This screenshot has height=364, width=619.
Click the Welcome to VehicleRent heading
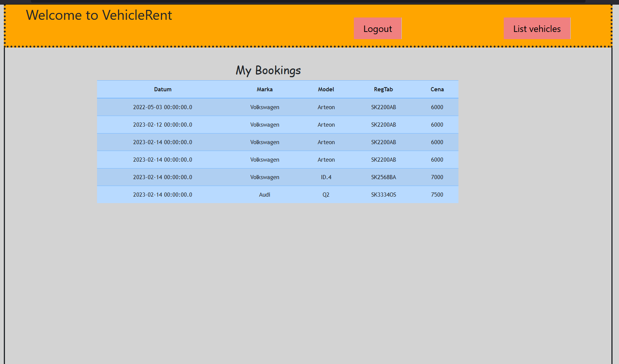99,15
